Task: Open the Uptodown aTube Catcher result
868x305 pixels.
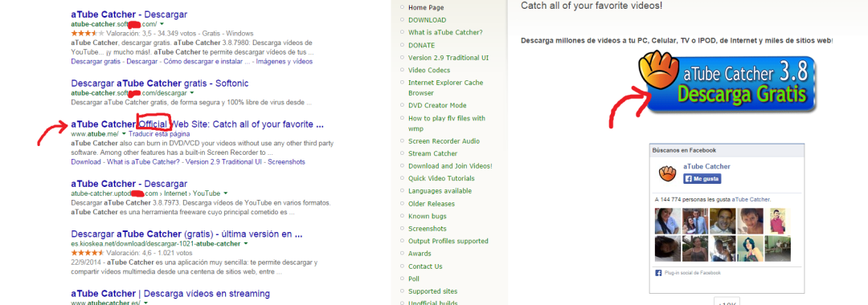Action: click(129, 184)
